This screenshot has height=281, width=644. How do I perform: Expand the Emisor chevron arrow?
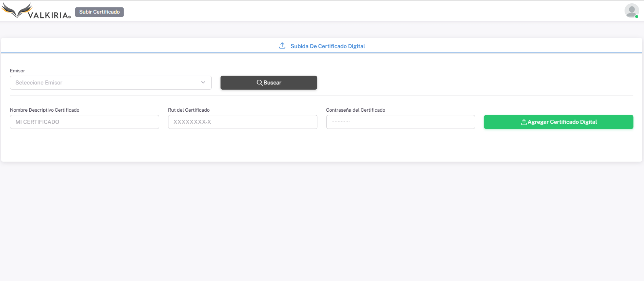pyautogui.click(x=203, y=82)
